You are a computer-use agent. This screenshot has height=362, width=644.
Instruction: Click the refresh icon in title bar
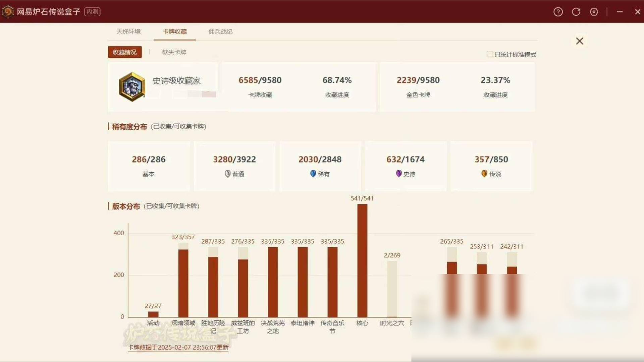tap(576, 12)
